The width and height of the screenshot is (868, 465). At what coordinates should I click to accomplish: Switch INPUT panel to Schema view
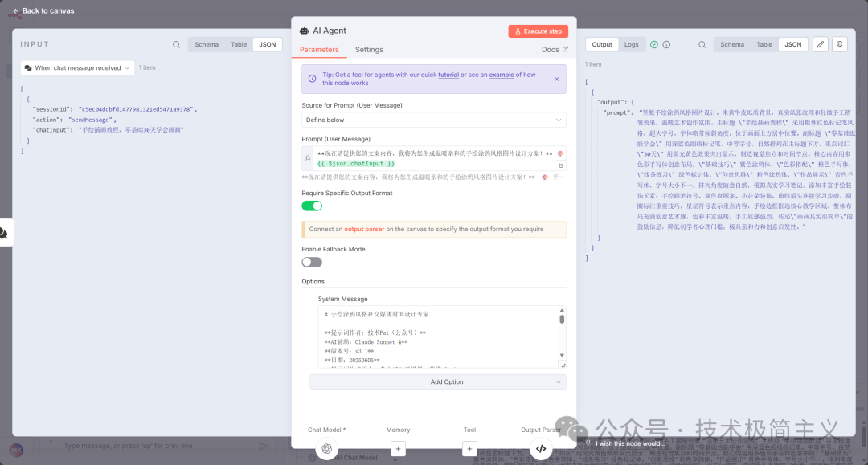click(207, 44)
